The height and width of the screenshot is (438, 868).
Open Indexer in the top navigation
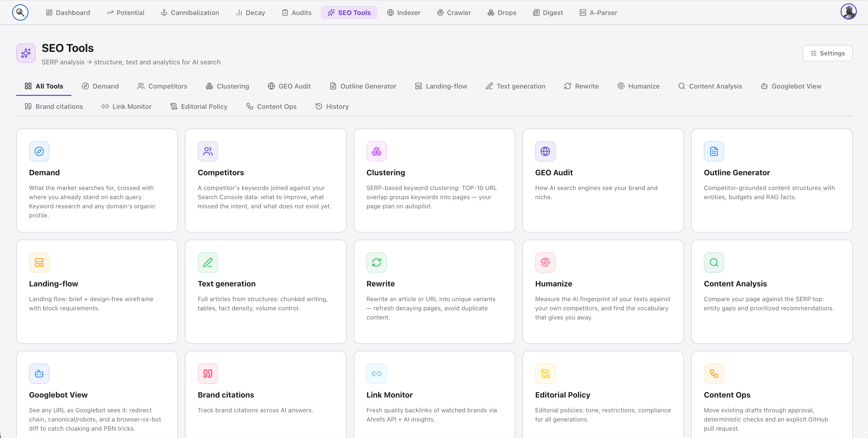coord(404,12)
